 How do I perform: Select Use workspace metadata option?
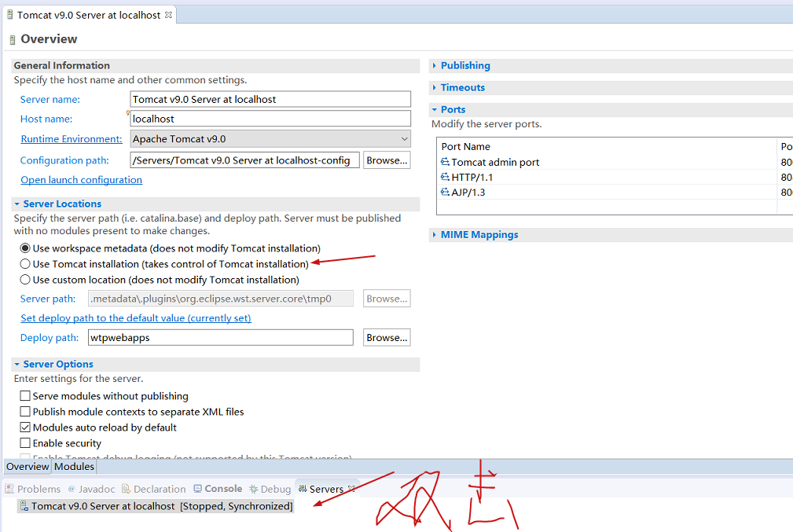coord(25,248)
